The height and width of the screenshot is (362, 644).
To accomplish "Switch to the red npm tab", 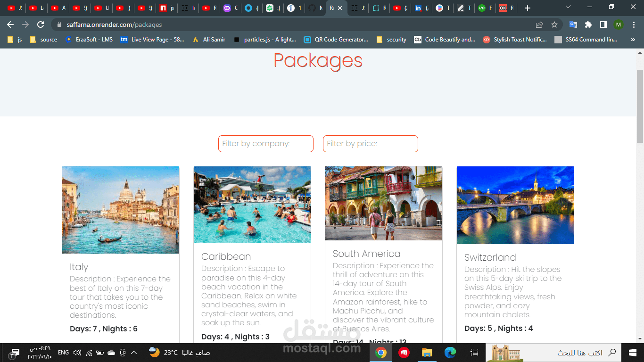I will pos(166,8).
